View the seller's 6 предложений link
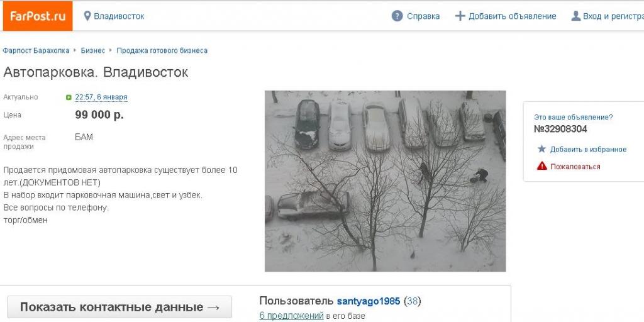 292,316
